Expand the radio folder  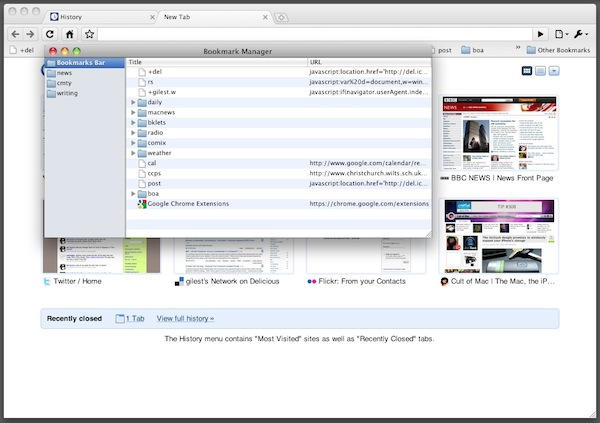point(133,133)
